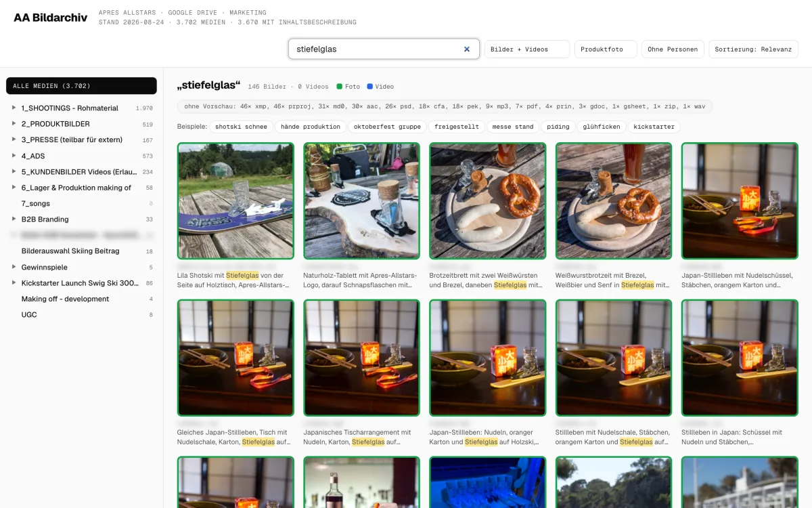Expand the 3_PRESSE folder arrow
812x508 pixels.
[x=14, y=140]
